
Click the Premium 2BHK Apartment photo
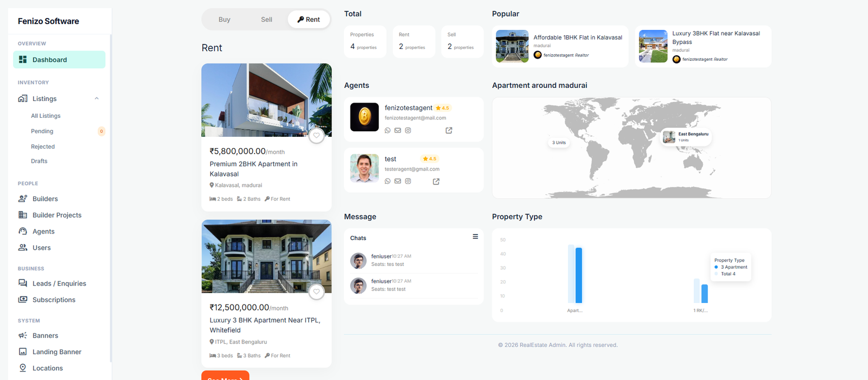pos(266,100)
